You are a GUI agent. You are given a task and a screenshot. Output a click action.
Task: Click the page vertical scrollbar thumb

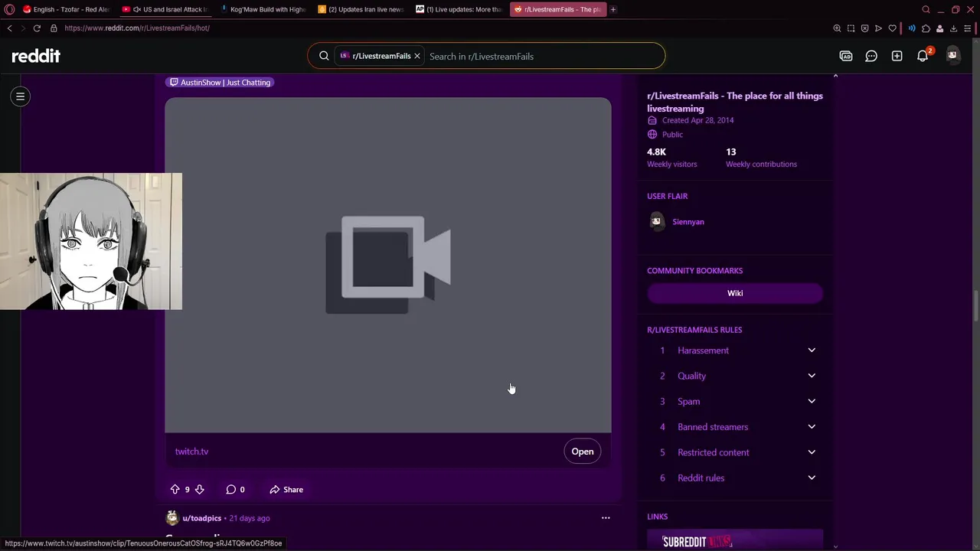[x=975, y=306]
